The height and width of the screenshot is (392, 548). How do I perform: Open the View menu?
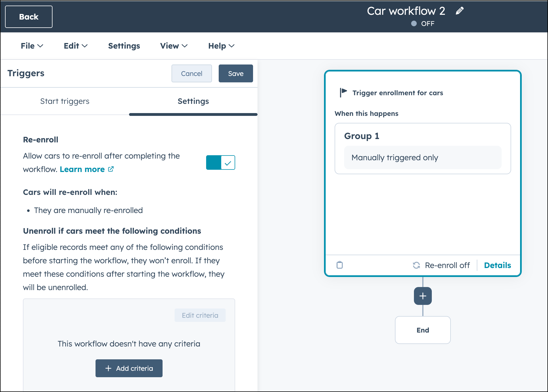click(x=174, y=46)
